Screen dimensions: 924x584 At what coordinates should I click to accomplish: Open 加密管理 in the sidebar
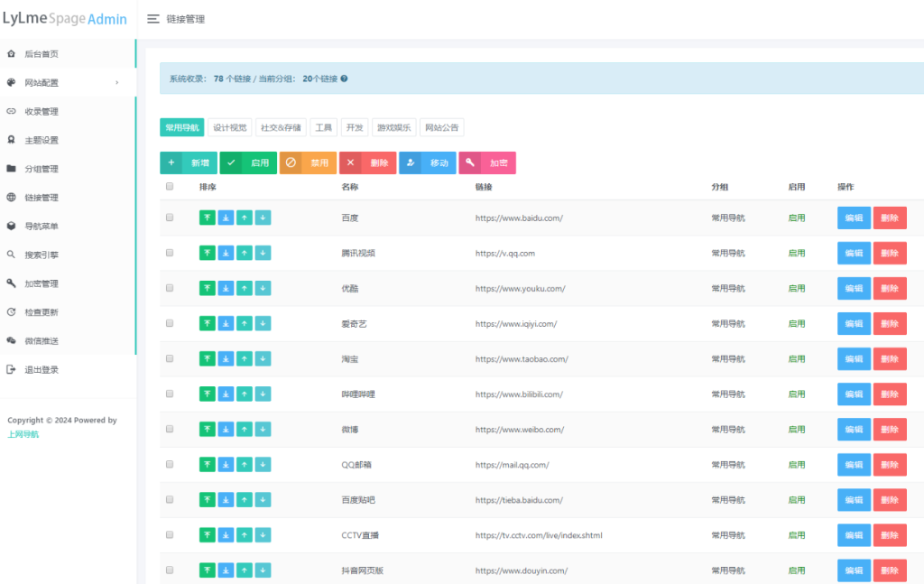click(42, 283)
